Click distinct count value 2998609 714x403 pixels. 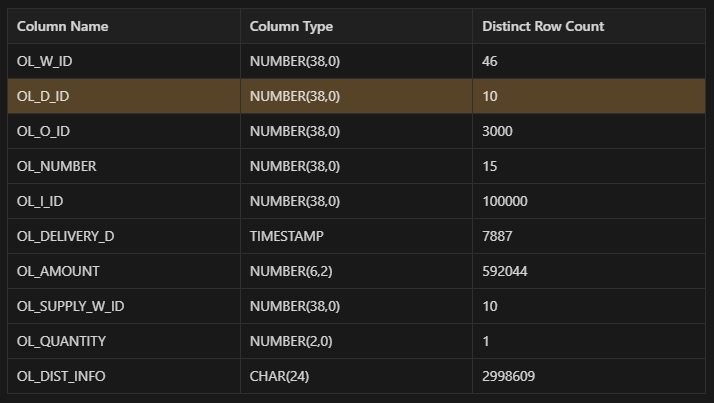pos(508,376)
